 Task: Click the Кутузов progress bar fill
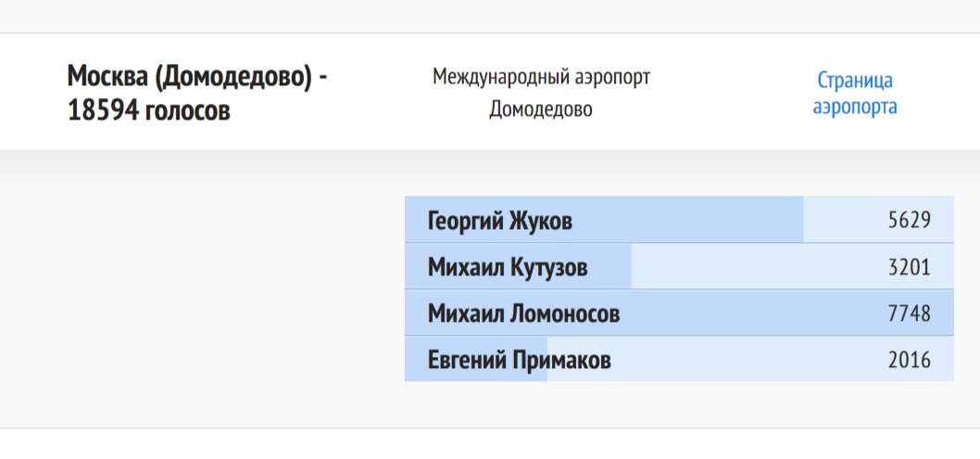518,266
